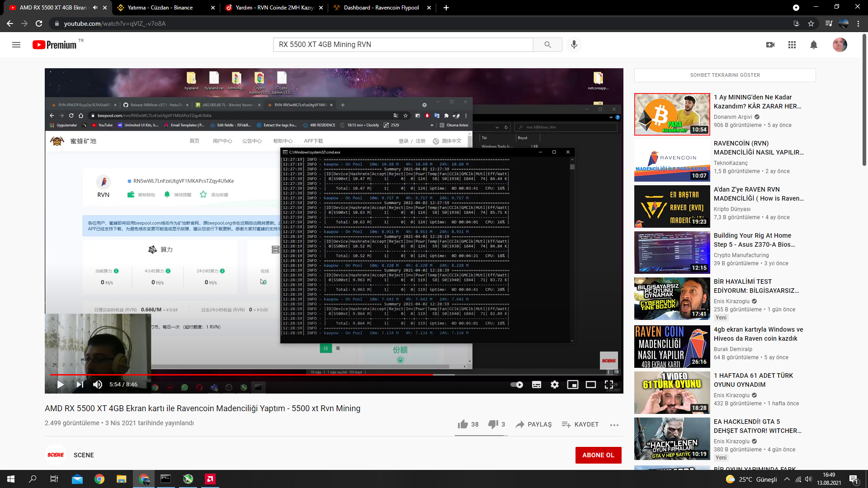Open Task View on the taskbar
Image resolution: width=868 pixels, height=488 pixels.
[x=54, y=479]
